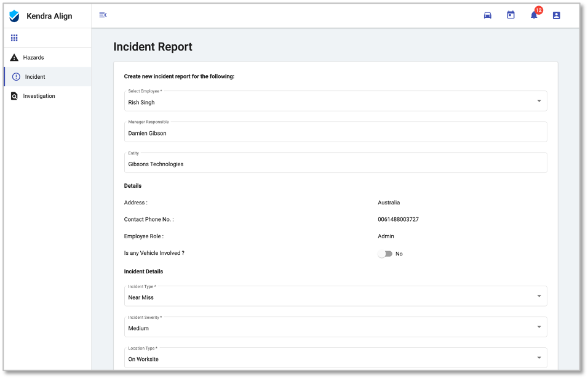588x378 pixels.
Task: Open the Incident Severity dropdown
Action: pos(541,326)
